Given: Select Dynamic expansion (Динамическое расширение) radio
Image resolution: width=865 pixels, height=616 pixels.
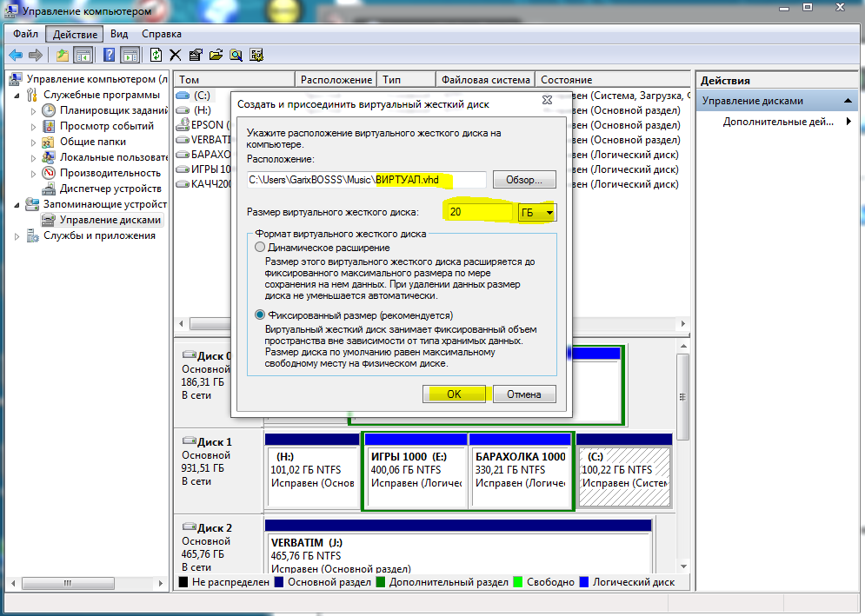Looking at the screenshot, I should [260, 248].
